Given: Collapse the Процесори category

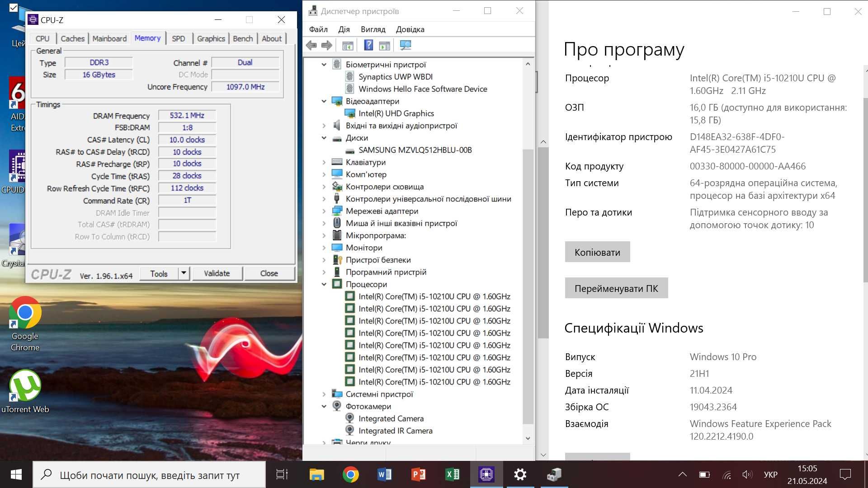Looking at the screenshot, I should click(324, 284).
